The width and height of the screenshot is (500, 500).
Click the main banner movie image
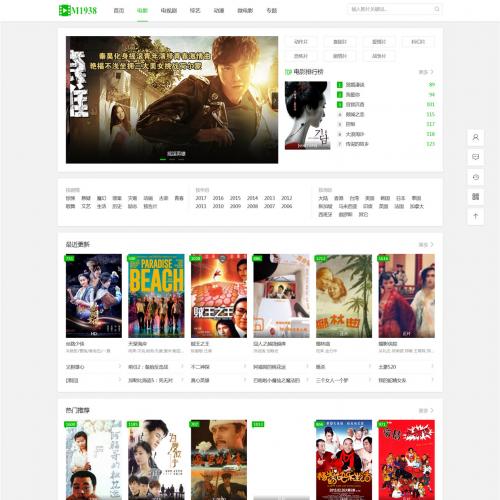(x=172, y=100)
